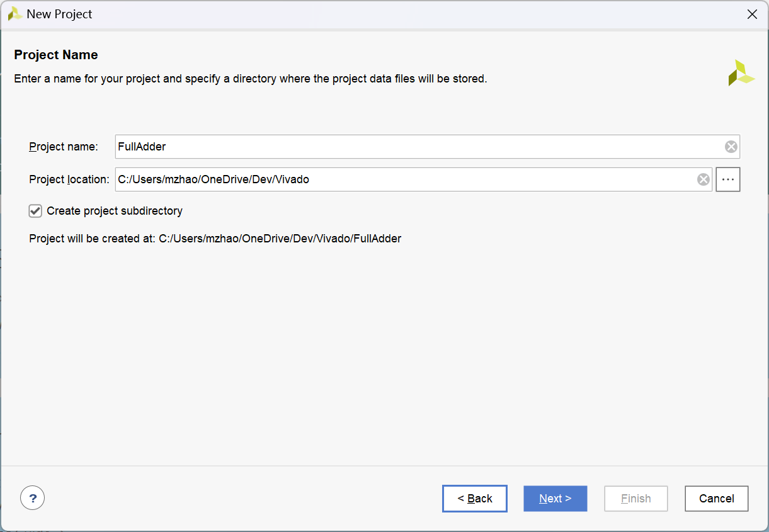Screen dimensions: 769x532
Task: Go to the next wizard page
Action: point(555,499)
